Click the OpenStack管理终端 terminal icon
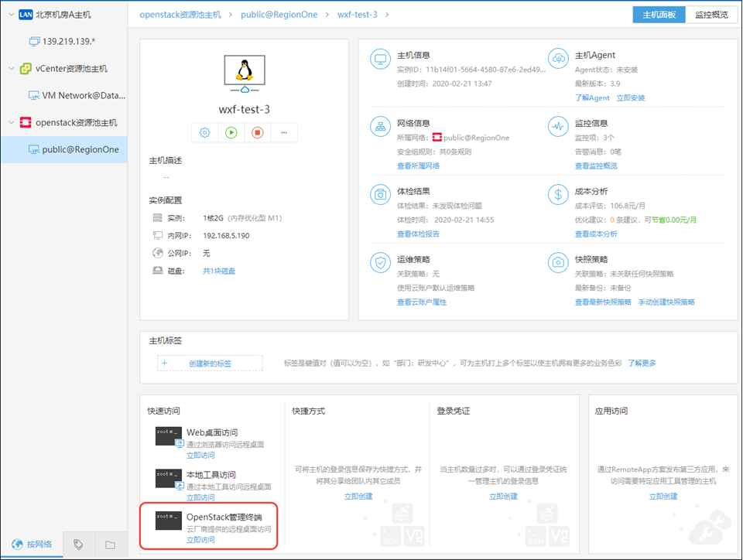The width and height of the screenshot is (743, 560). [169, 521]
